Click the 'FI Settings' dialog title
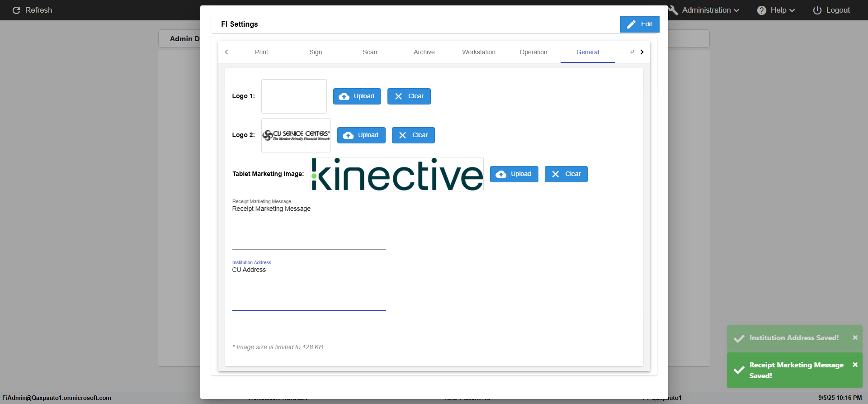This screenshot has height=404, width=868. click(x=240, y=24)
